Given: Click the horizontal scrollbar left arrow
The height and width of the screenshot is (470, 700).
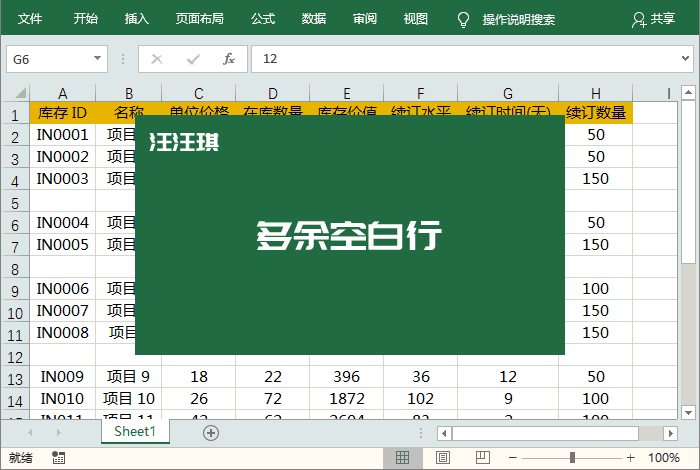Looking at the screenshot, I should tap(444, 433).
